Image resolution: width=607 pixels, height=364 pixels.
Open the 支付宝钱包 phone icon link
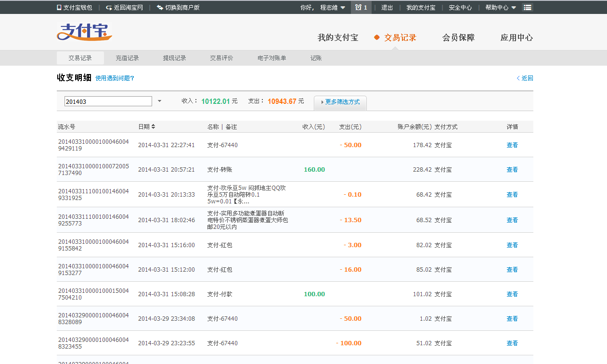[x=59, y=8]
